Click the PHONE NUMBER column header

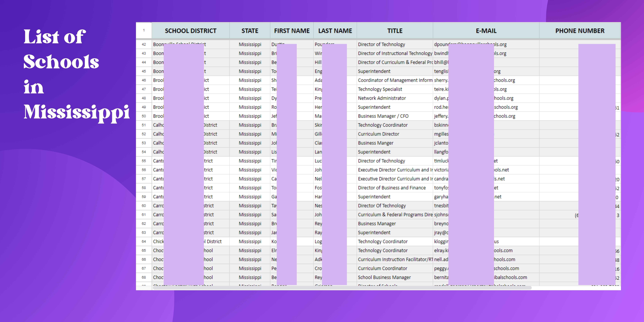click(x=580, y=31)
